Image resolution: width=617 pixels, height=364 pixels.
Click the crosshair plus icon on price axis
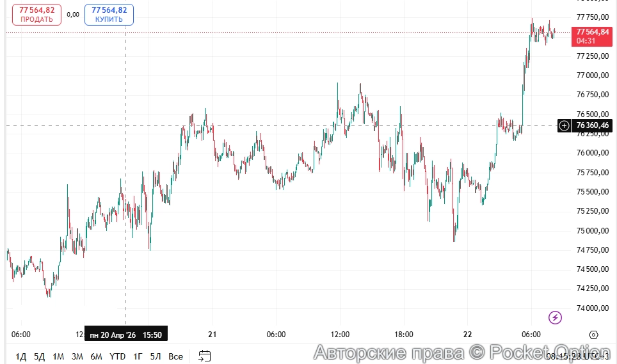(564, 125)
